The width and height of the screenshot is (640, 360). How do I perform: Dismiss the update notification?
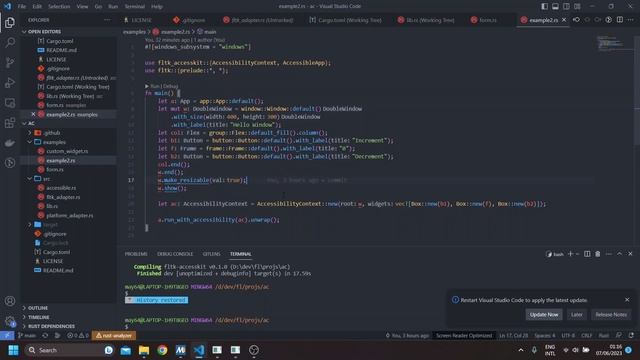[627, 300]
